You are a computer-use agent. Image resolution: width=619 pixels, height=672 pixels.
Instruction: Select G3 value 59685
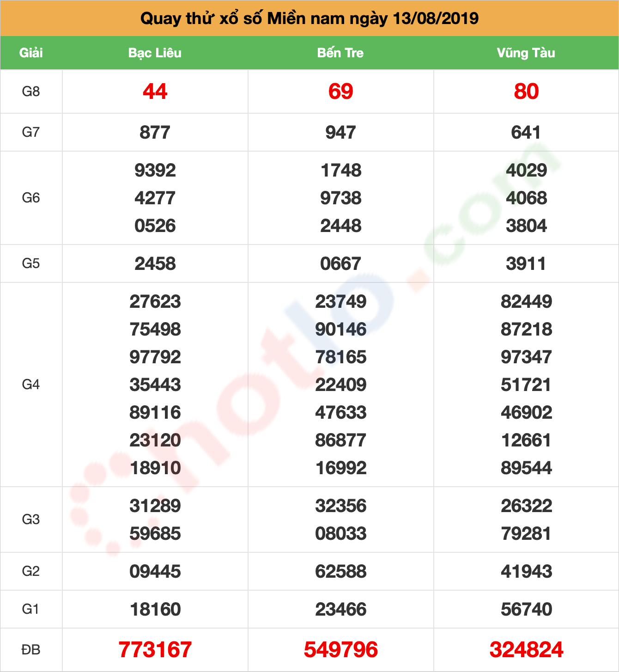click(x=155, y=534)
